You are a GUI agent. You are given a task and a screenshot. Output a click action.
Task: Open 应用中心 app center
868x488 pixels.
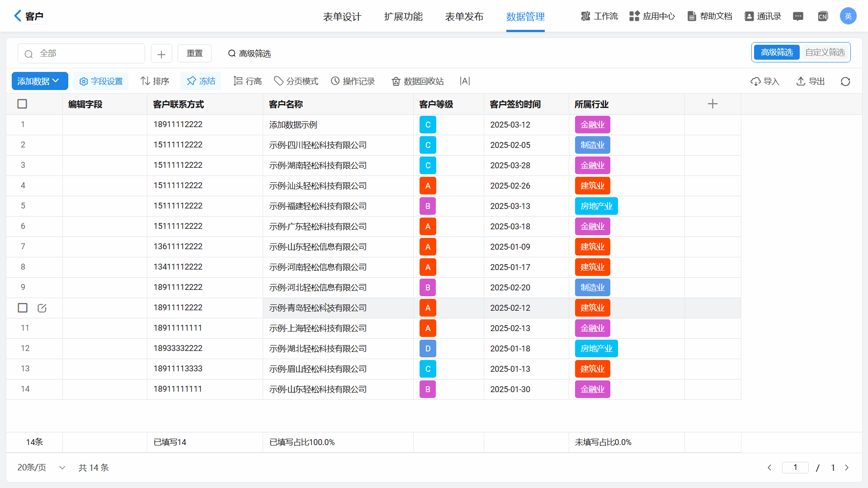652,16
